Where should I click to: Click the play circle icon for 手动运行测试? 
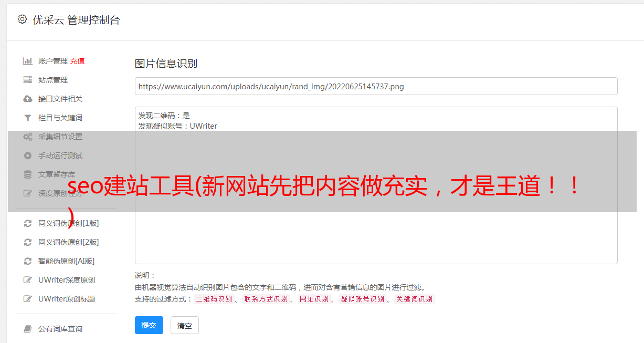28,155
